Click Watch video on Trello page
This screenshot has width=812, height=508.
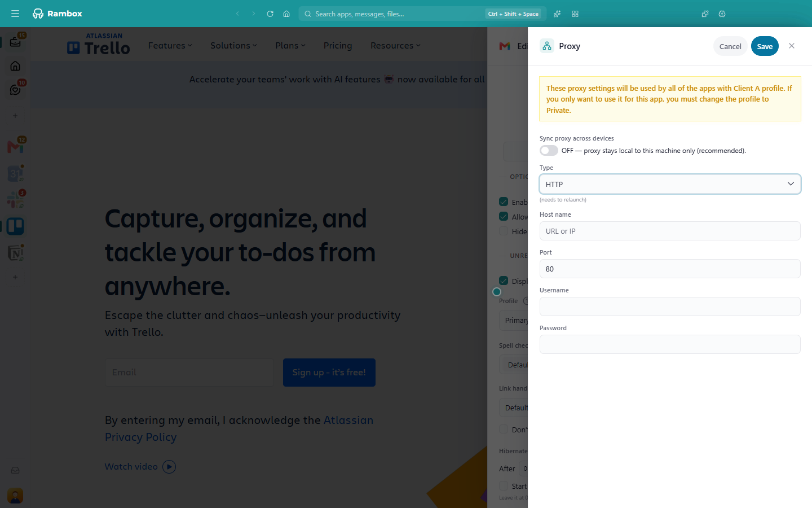140,467
